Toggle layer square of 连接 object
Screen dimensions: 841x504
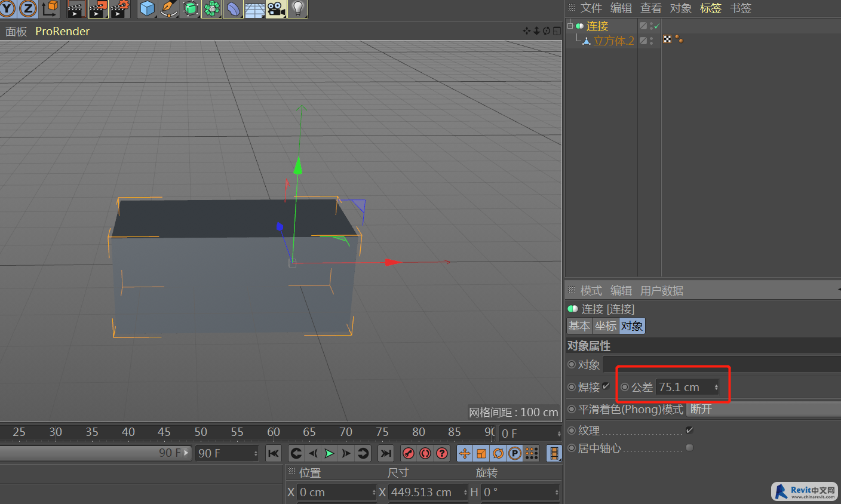click(643, 26)
